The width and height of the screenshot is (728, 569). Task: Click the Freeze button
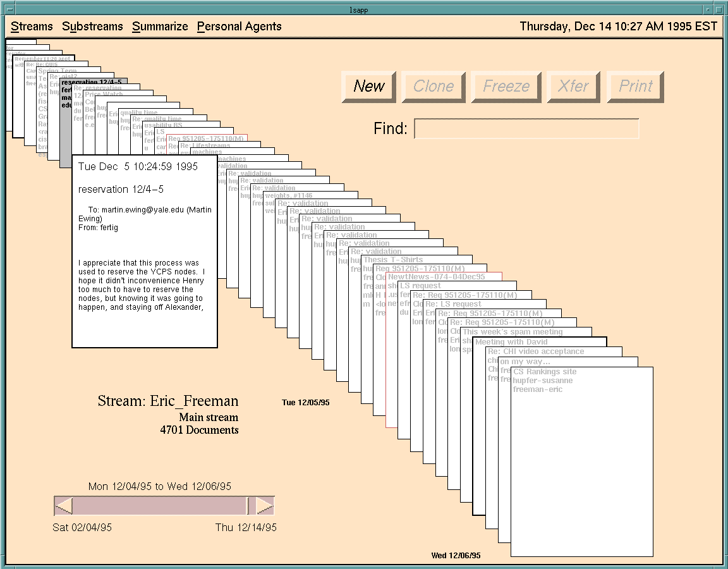(x=506, y=87)
